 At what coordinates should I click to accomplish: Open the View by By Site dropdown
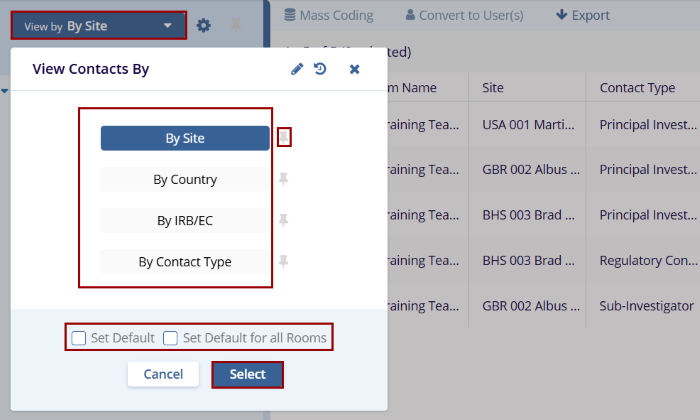(x=98, y=25)
